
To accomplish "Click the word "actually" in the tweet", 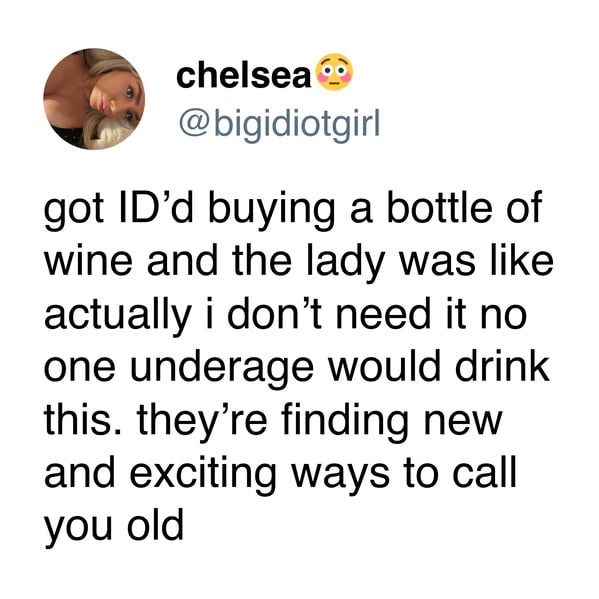I will click(x=118, y=316).
